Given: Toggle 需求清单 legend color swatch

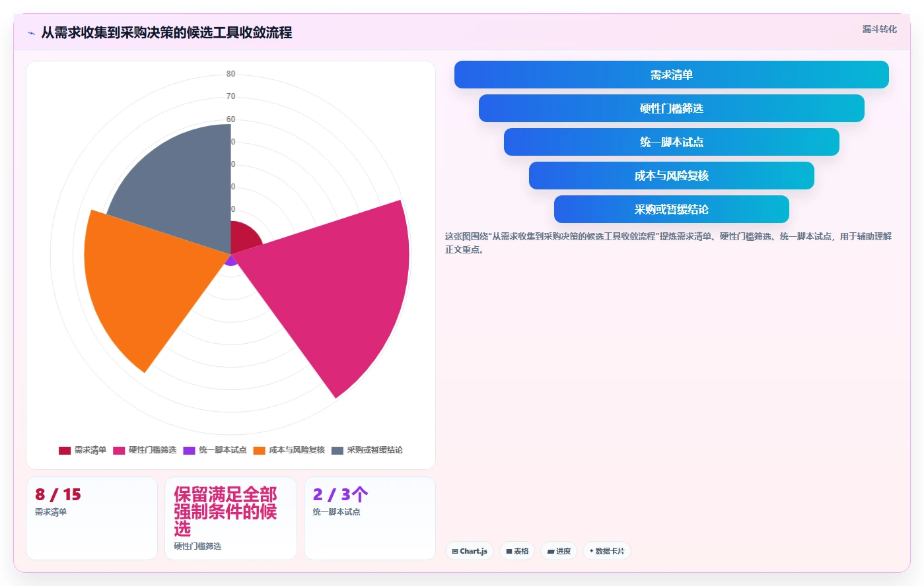Looking at the screenshot, I should (x=65, y=450).
